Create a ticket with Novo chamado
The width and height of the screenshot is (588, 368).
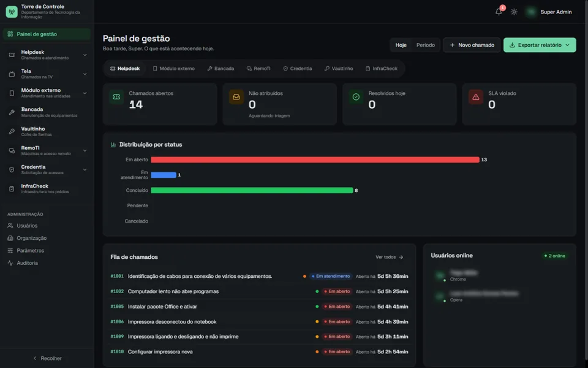[472, 45]
